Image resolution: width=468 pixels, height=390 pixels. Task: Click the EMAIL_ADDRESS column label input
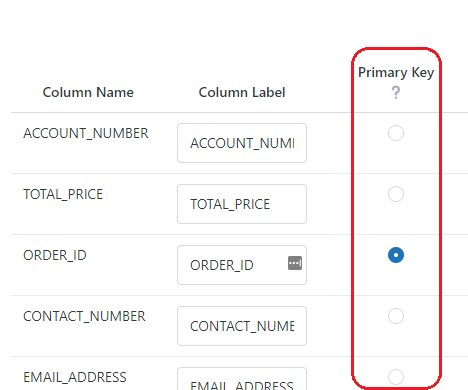(x=242, y=379)
